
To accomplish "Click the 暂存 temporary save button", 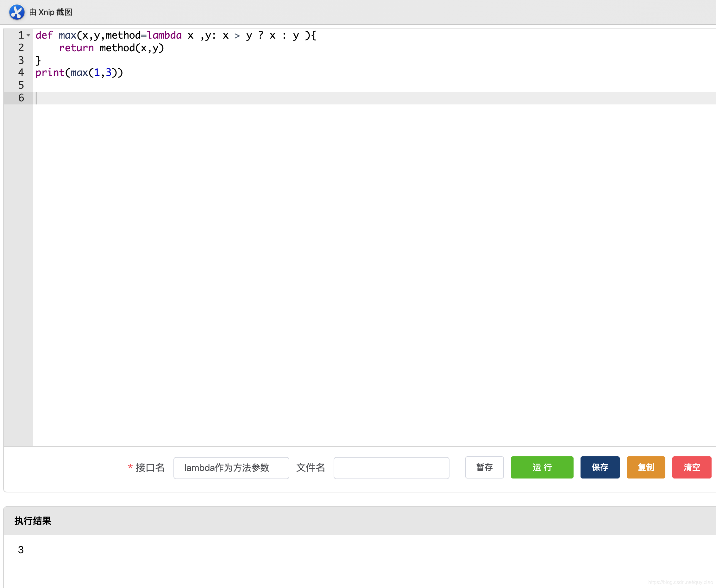I will pos(484,467).
